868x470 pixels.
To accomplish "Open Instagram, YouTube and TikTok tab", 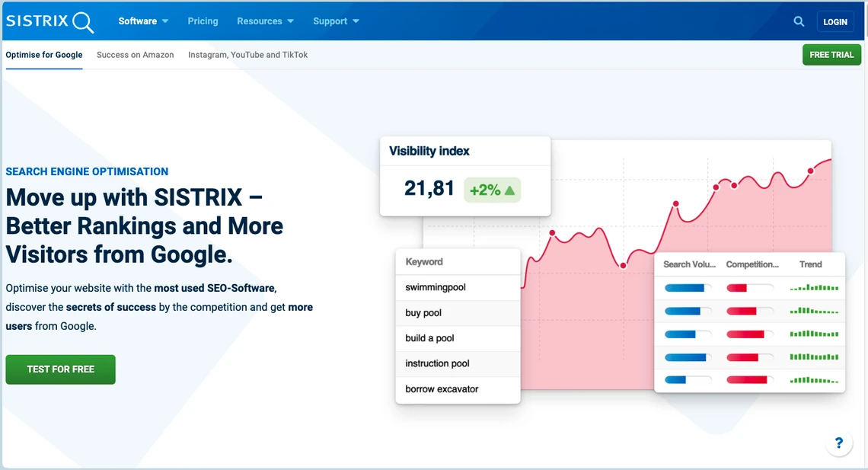I will [248, 55].
